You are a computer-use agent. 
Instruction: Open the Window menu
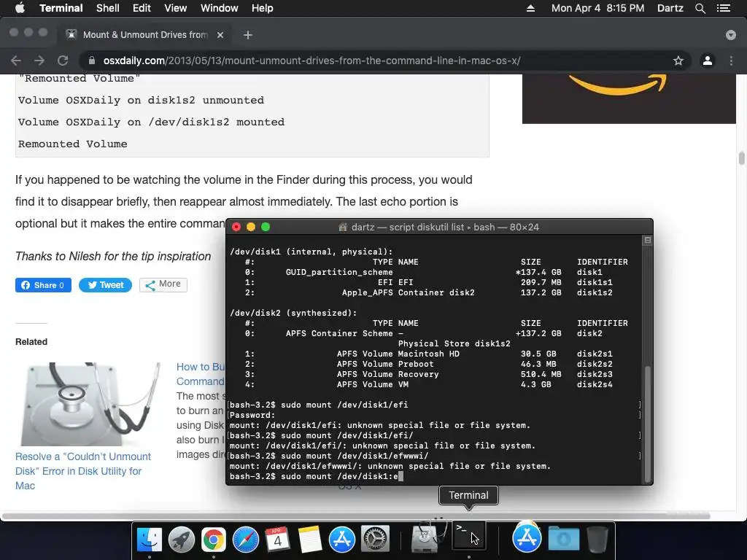tap(219, 8)
